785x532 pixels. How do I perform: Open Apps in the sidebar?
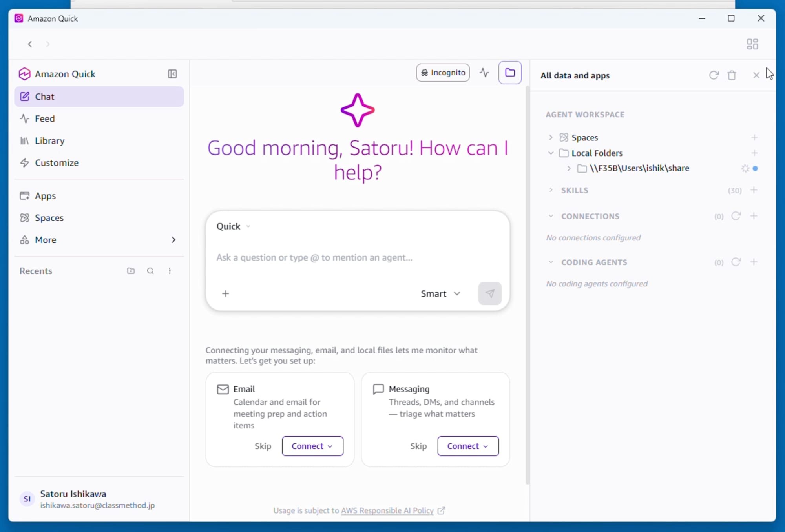point(99,195)
